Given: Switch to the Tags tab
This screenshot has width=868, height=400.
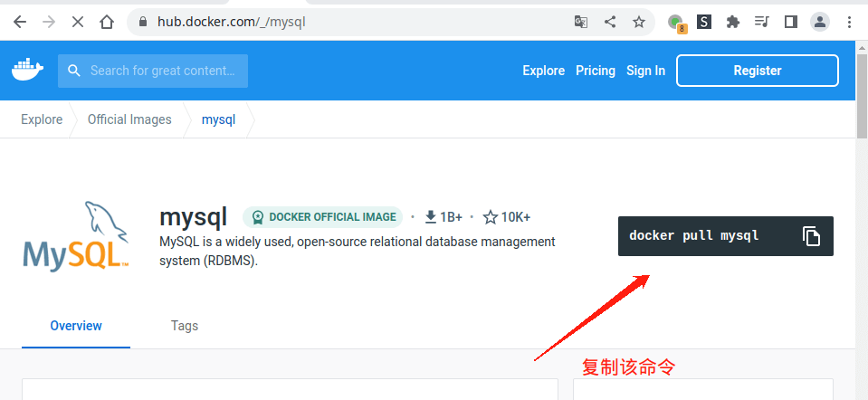Looking at the screenshot, I should pyautogui.click(x=185, y=326).
